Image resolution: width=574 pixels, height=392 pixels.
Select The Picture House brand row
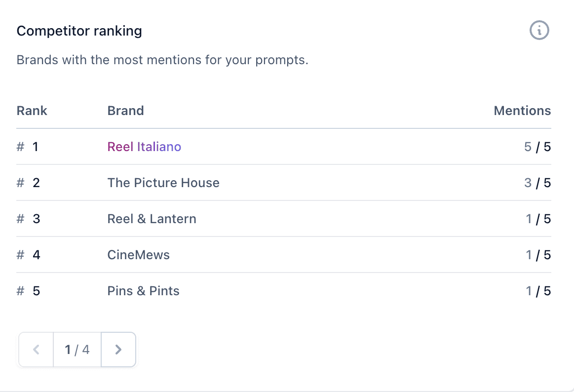[x=163, y=183]
